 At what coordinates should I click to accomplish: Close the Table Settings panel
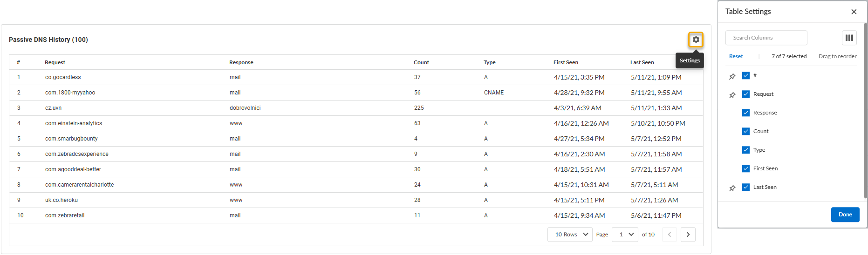[854, 12]
